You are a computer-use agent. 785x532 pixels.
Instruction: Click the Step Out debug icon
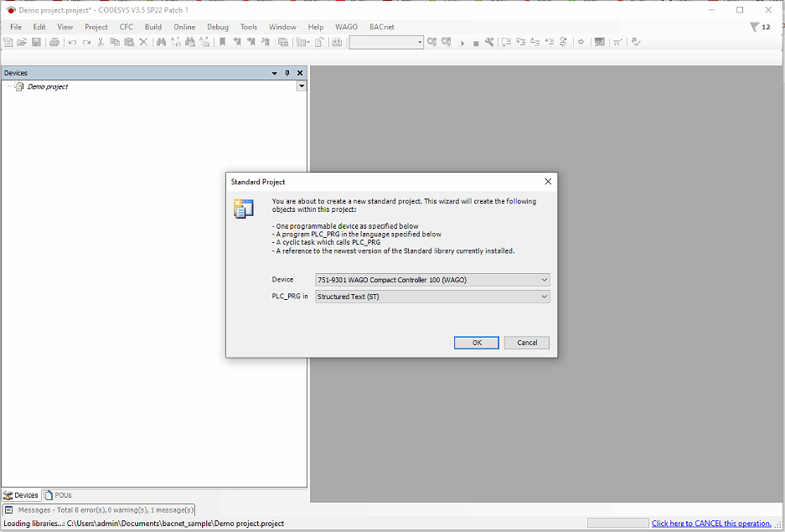535,42
